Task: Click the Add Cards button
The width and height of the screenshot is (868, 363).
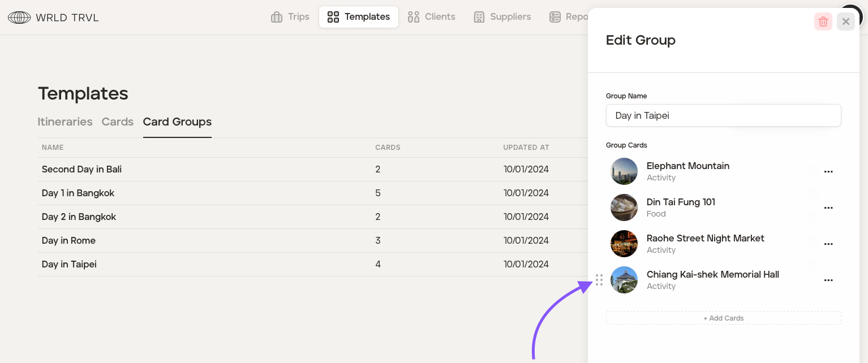Action: [x=723, y=318]
